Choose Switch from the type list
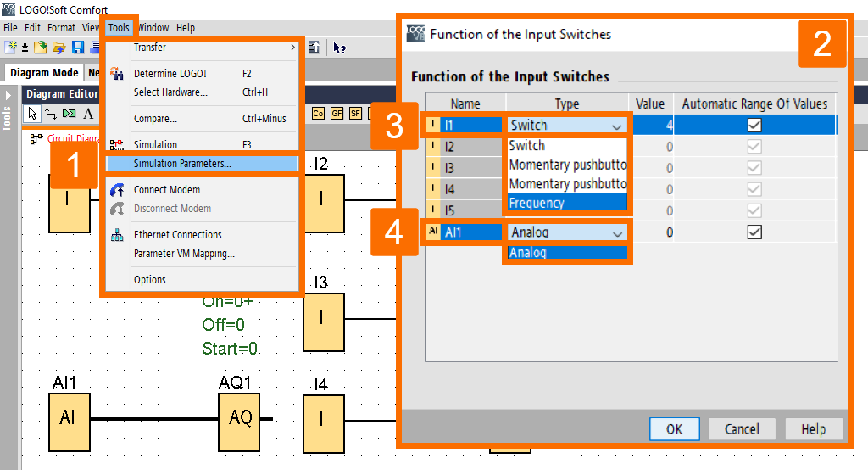868x470 pixels. click(567, 146)
